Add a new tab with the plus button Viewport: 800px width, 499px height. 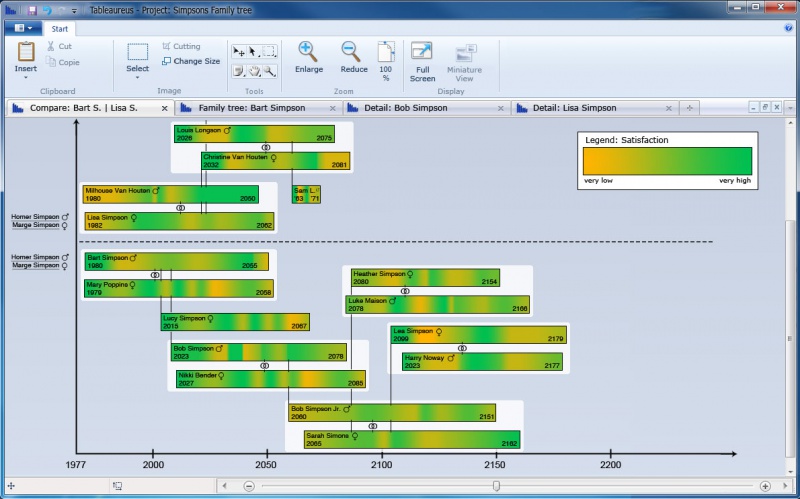689,108
